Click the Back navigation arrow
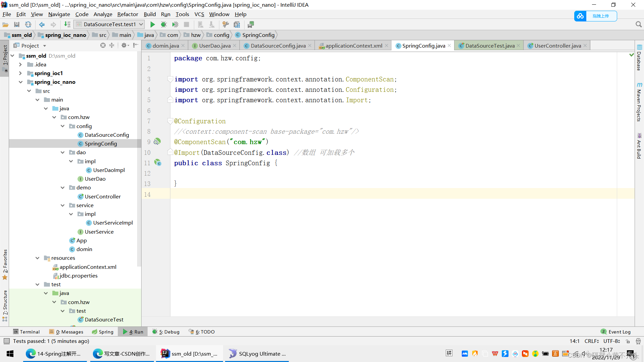 click(x=42, y=24)
